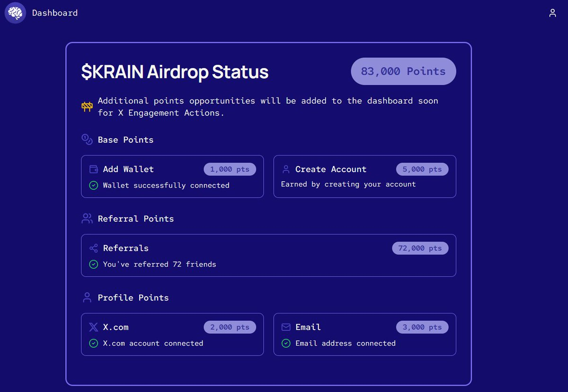Click green check beside You've referred 72 friends
Image resolution: width=568 pixels, height=392 pixels.
(x=93, y=264)
